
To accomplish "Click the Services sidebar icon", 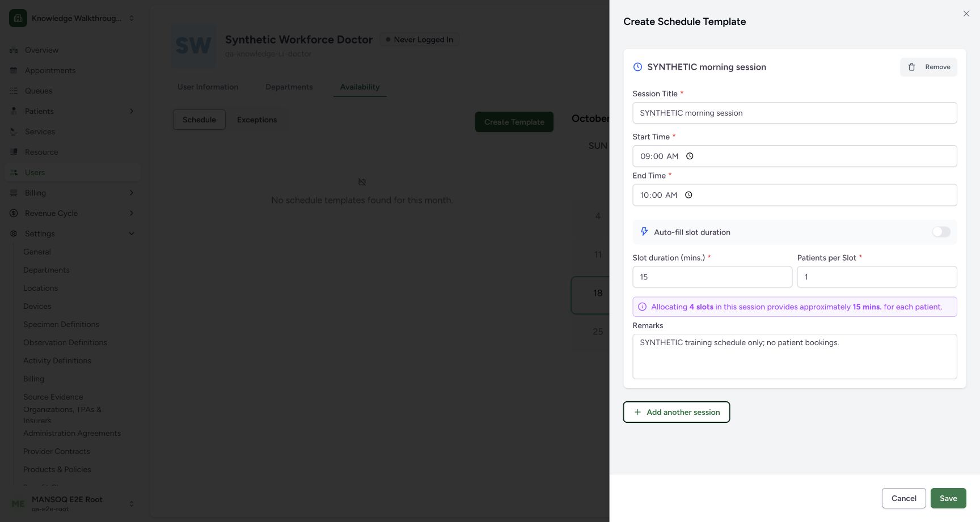I will [x=14, y=131].
